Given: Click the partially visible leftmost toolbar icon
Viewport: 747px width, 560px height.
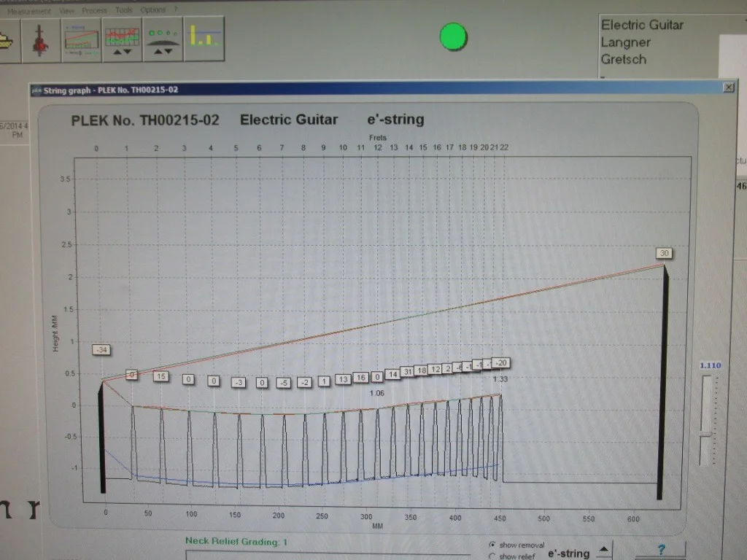Looking at the screenshot, I should click(9, 40).
